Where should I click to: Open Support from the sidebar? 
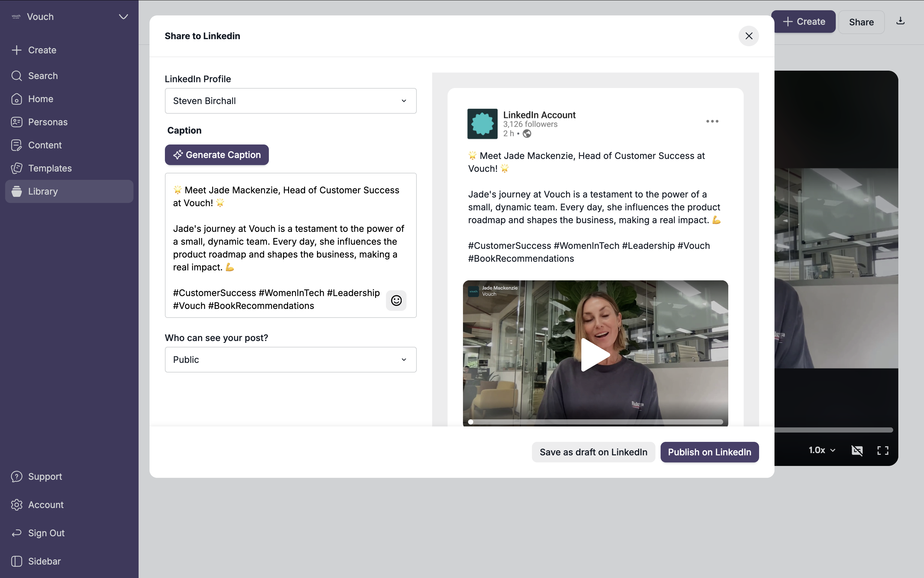click(69, 476)
